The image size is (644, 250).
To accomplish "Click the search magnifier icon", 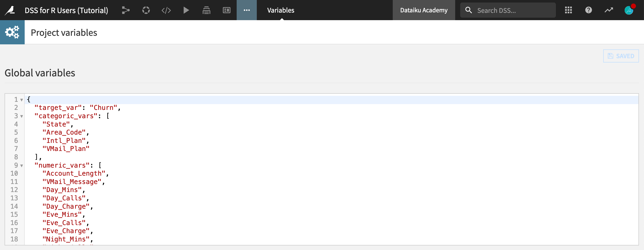I will 469,10.
